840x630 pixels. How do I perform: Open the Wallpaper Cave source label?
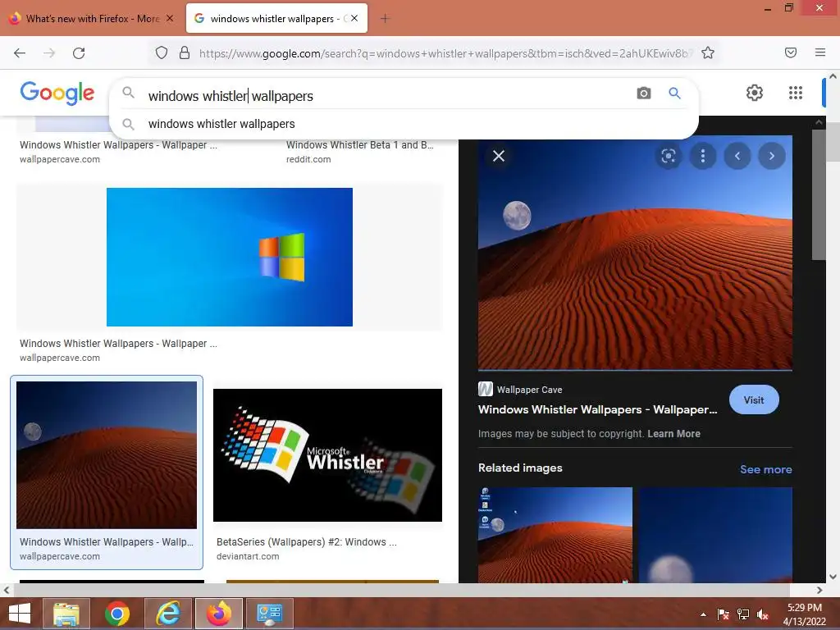[x=520, y=390]
